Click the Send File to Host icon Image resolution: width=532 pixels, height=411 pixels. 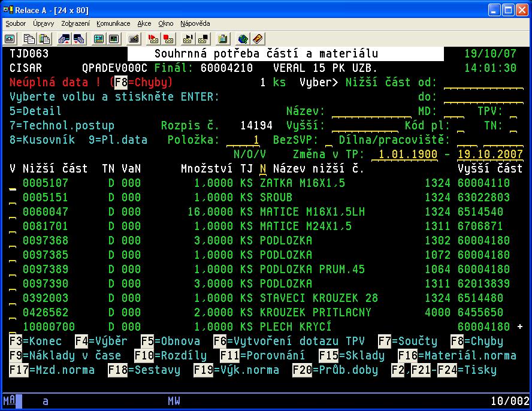(x=64, y=39)
